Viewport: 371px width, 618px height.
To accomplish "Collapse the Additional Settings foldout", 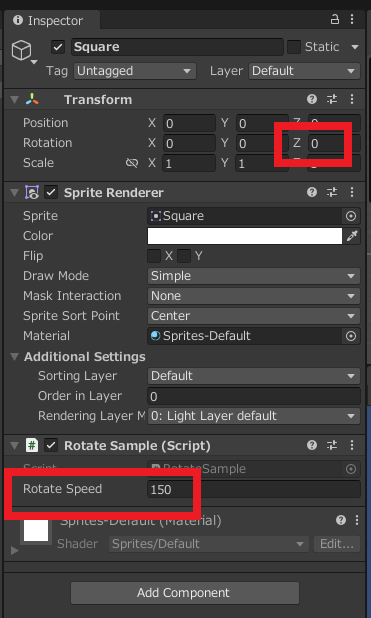I will click(15, 357).
